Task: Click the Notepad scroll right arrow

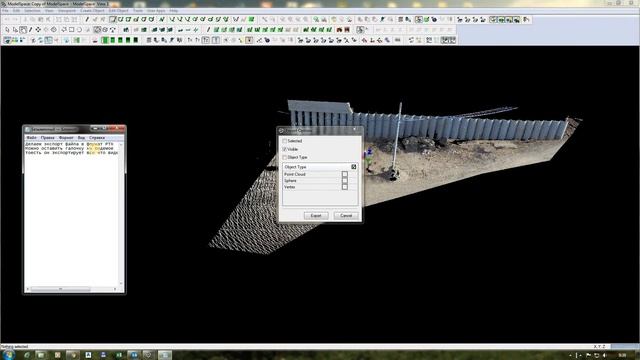Action: pyautogui.click(x=115, y=289)
